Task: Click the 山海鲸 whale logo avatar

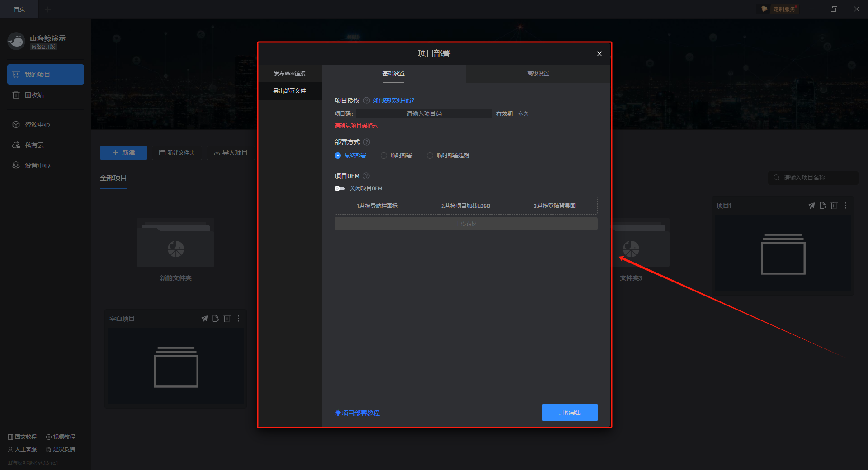Action: 16,42
